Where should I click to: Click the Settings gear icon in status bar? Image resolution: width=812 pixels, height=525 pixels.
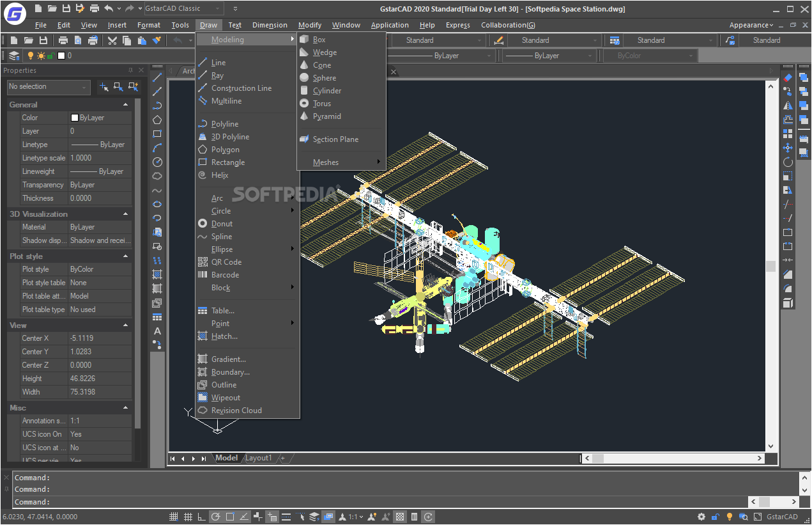(x=701, y=517)
